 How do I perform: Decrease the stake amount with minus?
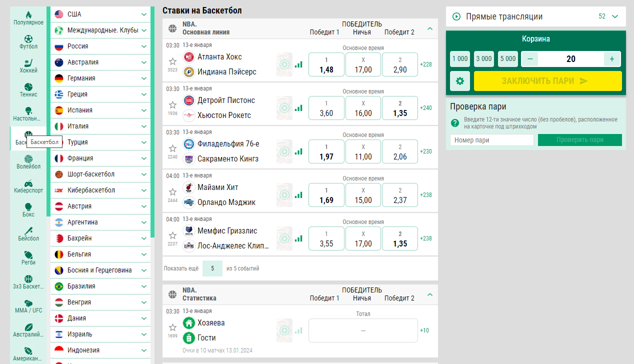pos(530,59)
